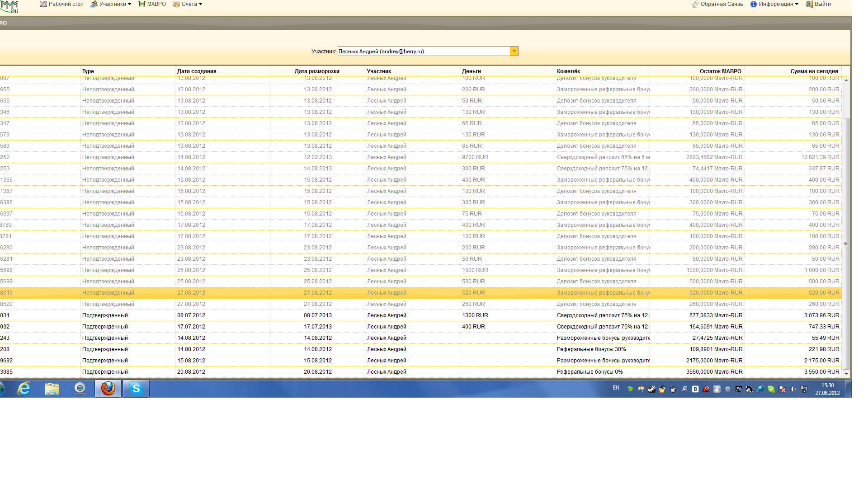Screen dimensions: 868x488
Task: Click the green Skype status tray icon
Action: coord(771,389)
